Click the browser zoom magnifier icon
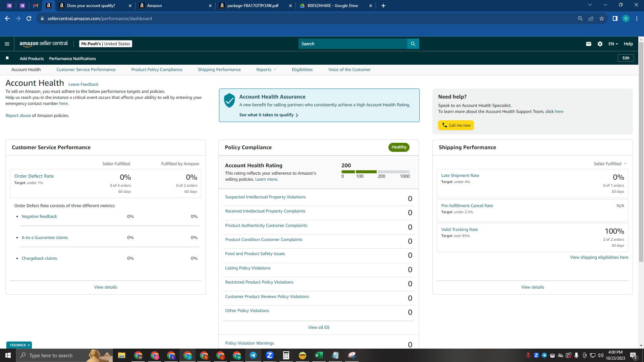This screenshot has height=362, width=644. (580, 18)
